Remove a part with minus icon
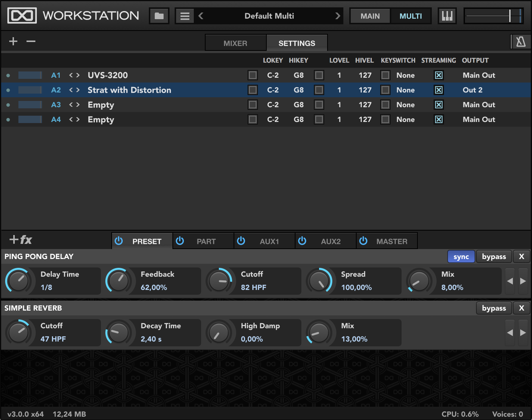The width and height of the screenshot is (532, 420). 31,41
